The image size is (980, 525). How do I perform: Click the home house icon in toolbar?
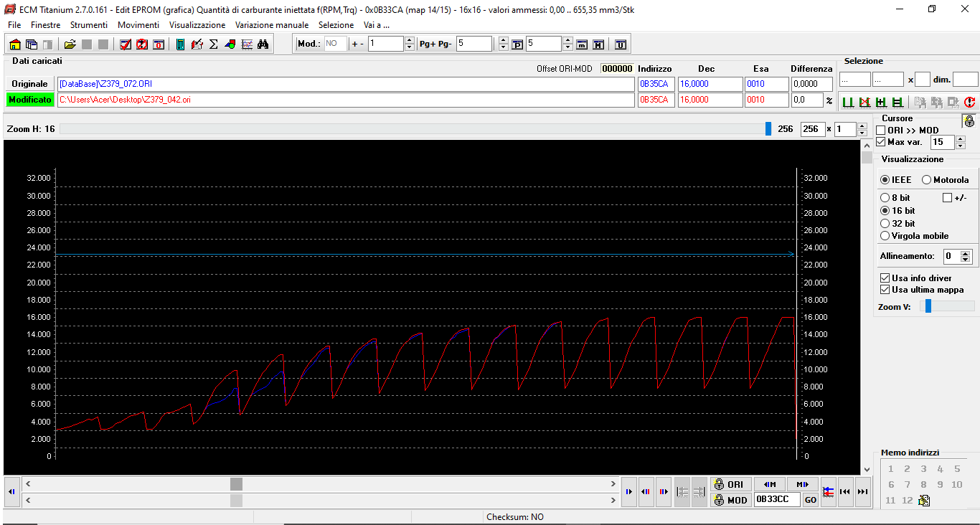coord(14,44)
